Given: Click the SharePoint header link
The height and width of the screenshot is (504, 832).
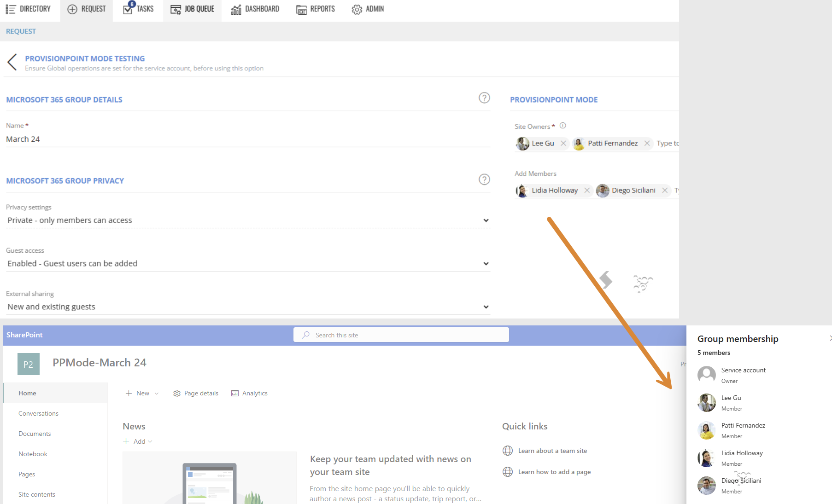Looking at the screenshot, I should click(24, 335).
